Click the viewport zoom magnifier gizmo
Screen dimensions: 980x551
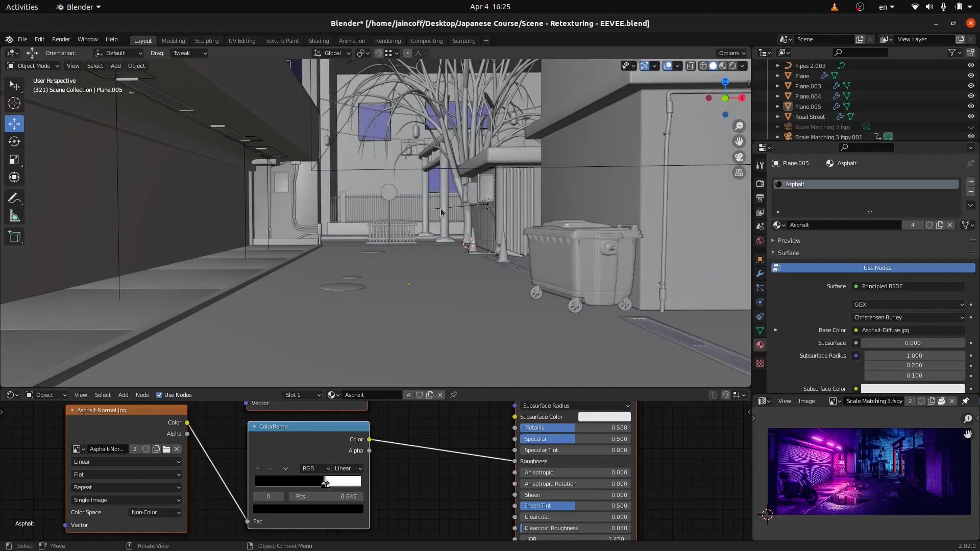(x=739, y=126)
